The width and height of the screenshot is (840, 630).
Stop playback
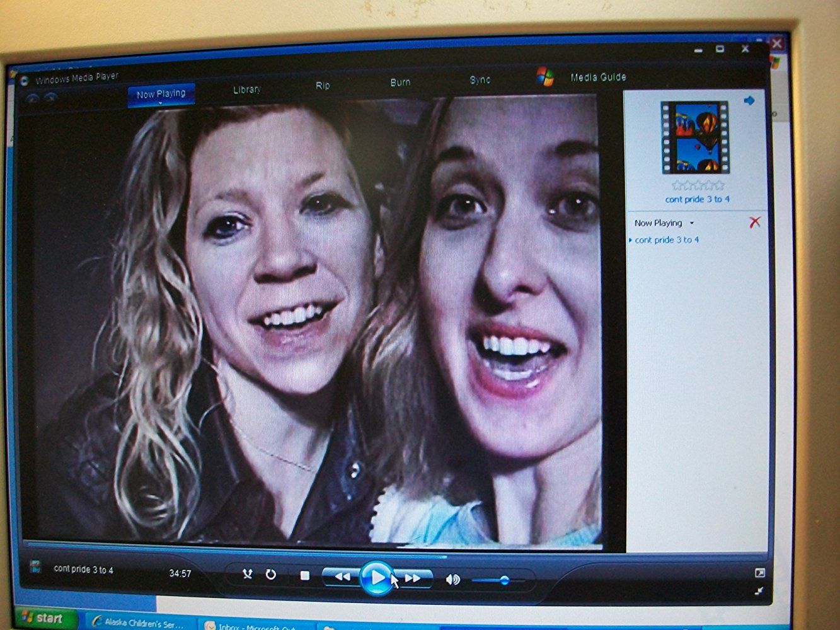(x=305, y=575)
